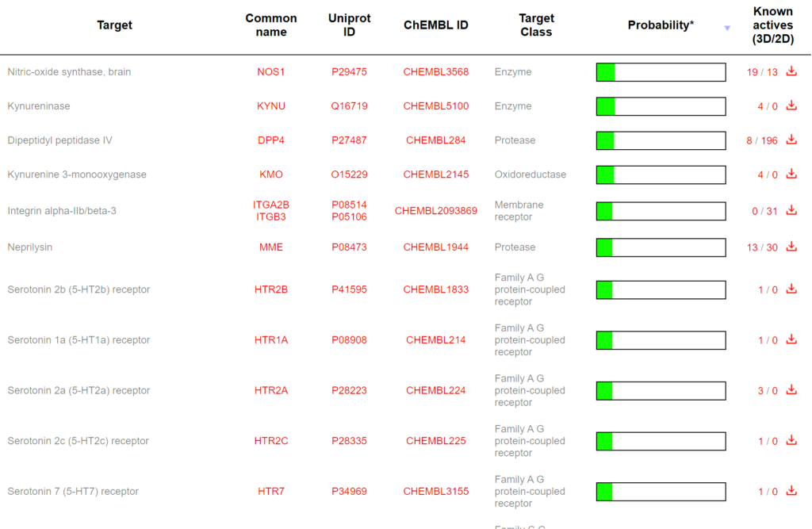Click the Probability sort arrow
This screenshot has height=529, width=812.
(727, 29)
